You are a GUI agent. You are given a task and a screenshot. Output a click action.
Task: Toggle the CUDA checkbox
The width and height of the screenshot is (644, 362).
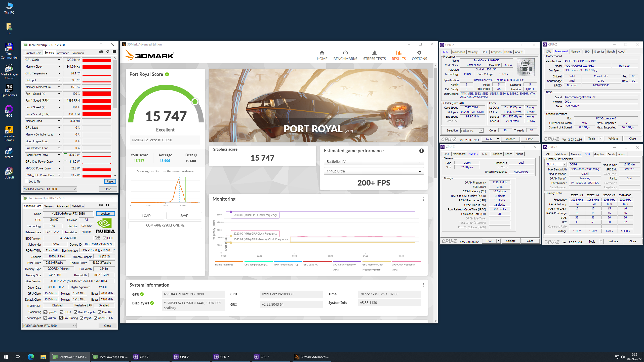[x=61, y=312]
